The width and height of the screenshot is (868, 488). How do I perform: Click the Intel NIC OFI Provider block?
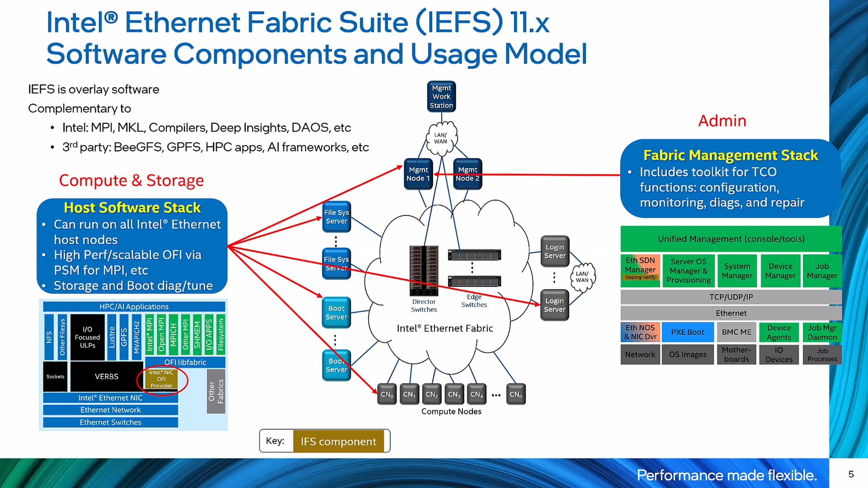161,379
